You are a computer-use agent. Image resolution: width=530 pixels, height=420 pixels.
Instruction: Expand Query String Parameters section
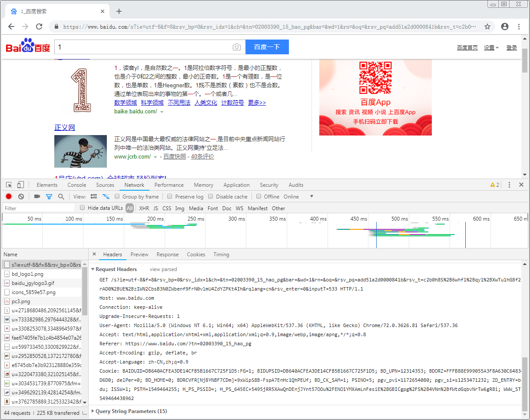coord(93,411)
